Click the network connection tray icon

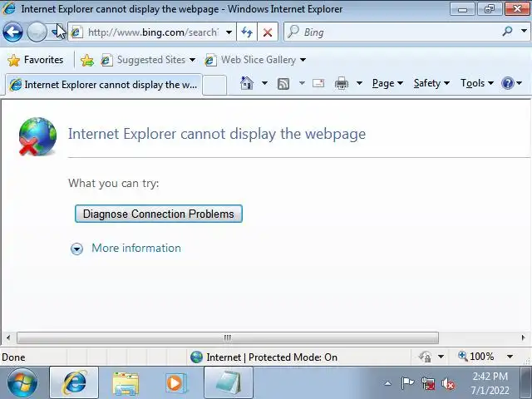(x=428, y=384)
